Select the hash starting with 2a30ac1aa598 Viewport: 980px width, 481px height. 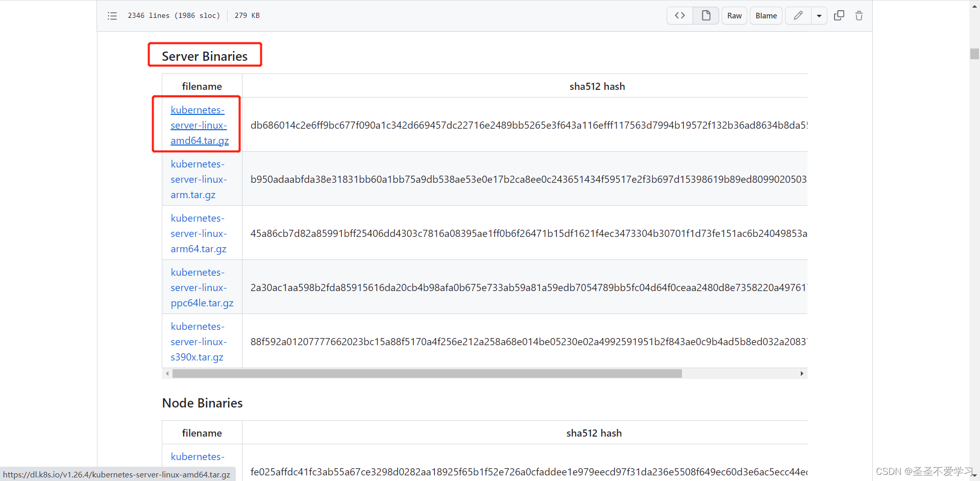529,287
